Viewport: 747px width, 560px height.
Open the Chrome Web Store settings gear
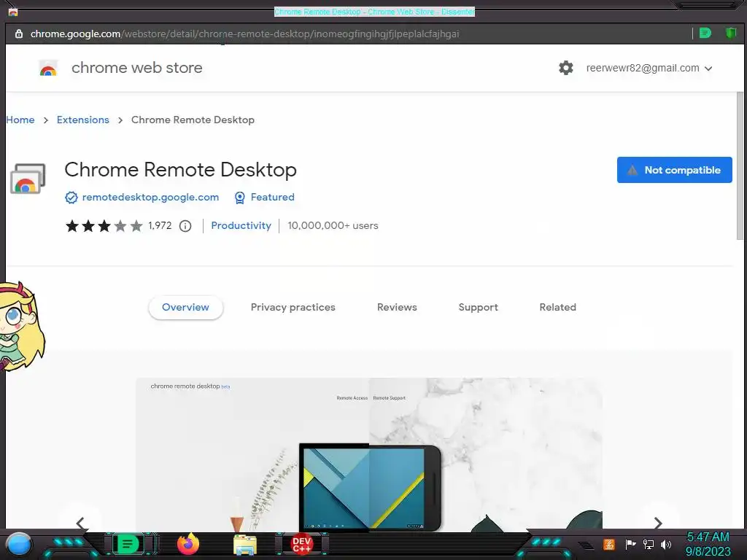pos(565,68)
